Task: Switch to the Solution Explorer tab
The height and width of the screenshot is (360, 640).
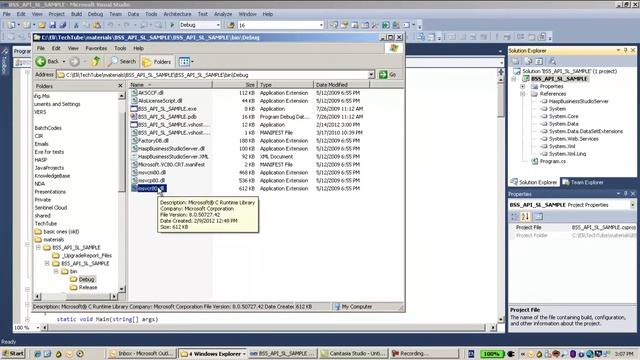Action: coord(534,182)
